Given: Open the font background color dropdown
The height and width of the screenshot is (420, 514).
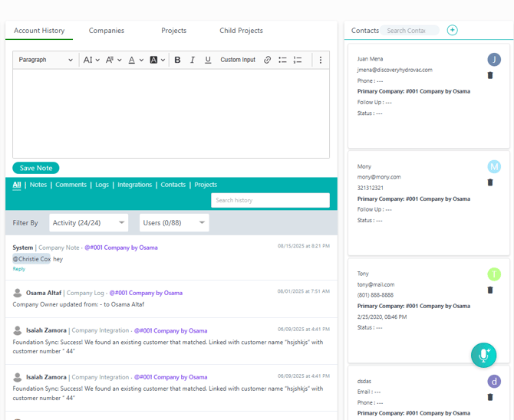Looking at the screenshot, I should (x=157, y=60).
